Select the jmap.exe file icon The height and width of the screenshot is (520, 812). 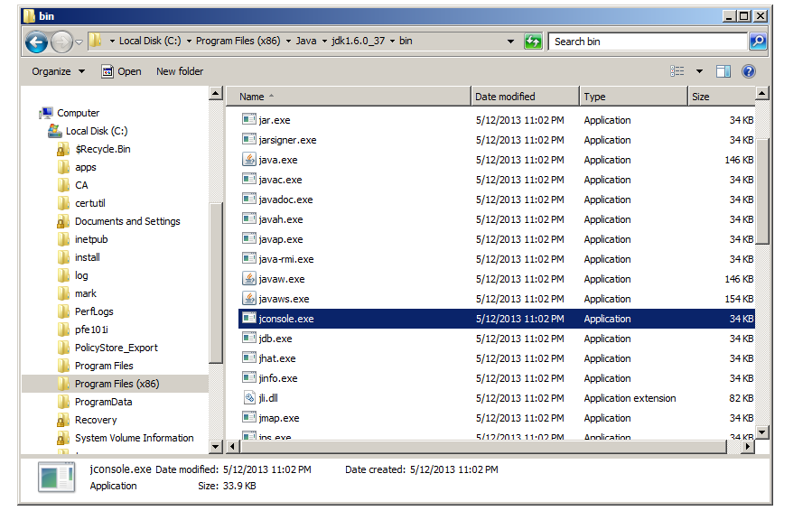click(249, 417)
